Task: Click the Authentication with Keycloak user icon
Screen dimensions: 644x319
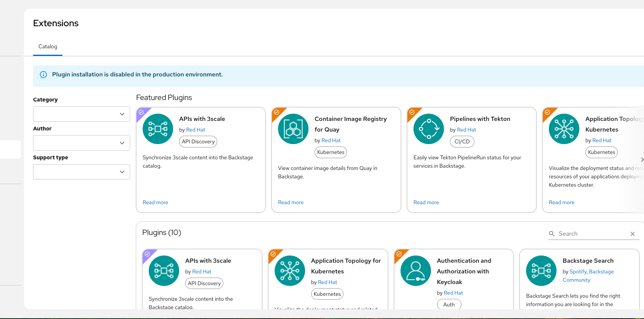Action: pos(416,271)
